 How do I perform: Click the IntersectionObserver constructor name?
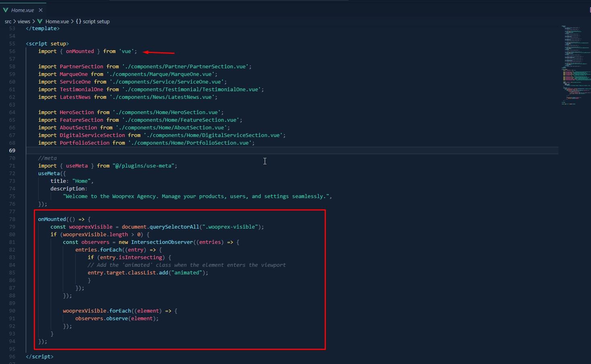click(x=162, y=242)
